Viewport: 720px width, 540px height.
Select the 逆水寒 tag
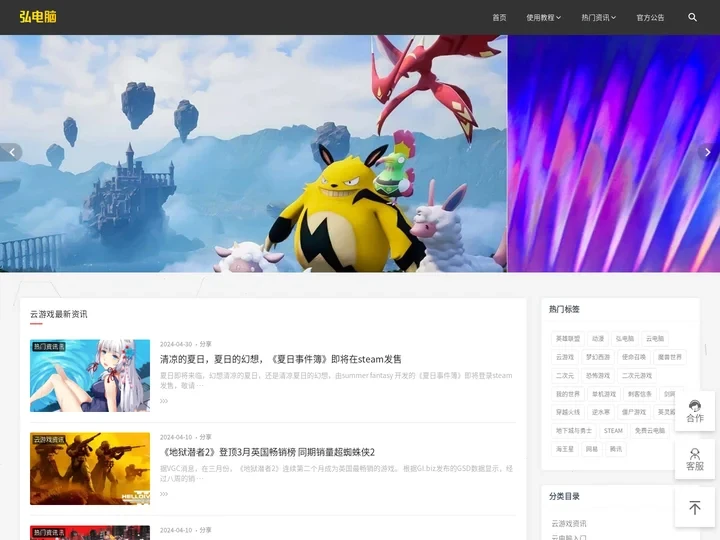[601, 412]
